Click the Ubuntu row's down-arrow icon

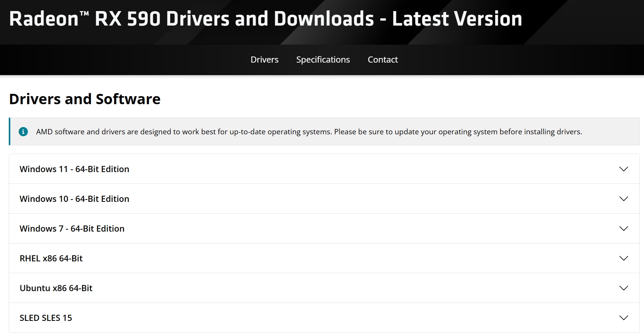pyautogui.click(x=623, y=288)
